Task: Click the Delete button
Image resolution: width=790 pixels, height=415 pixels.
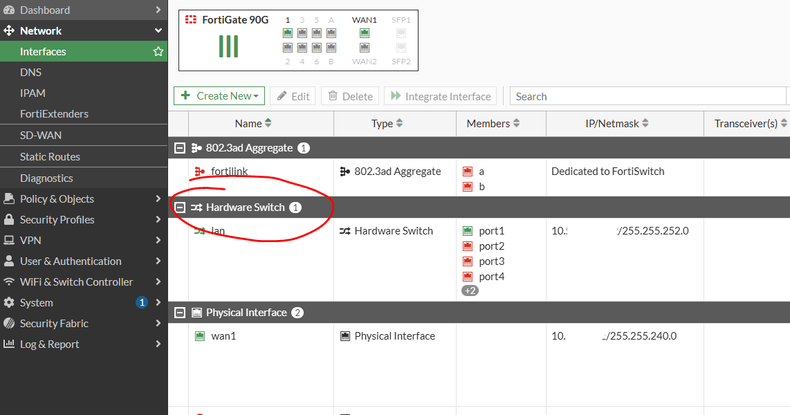Action: click(350, 96)
